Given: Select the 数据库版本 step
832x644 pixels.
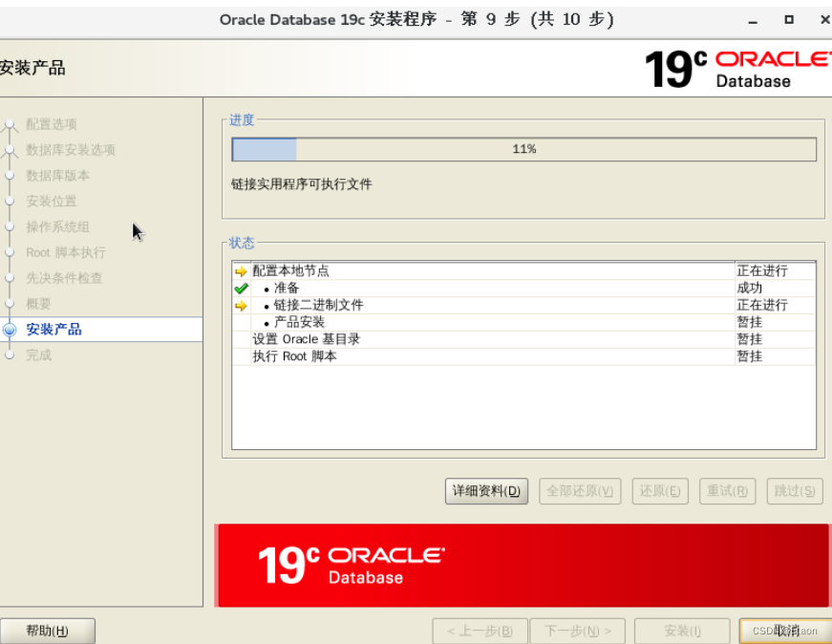Looking at the screenshot, I should [58, 175].
